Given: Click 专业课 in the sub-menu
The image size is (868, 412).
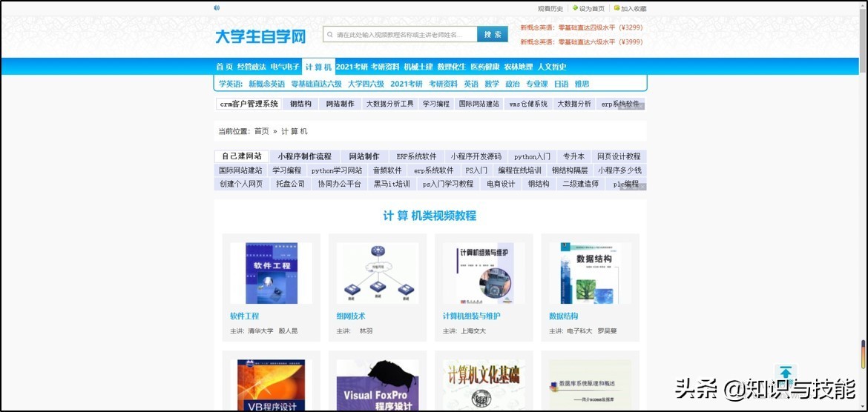Looking at the screenshot, I should [537, 84].
